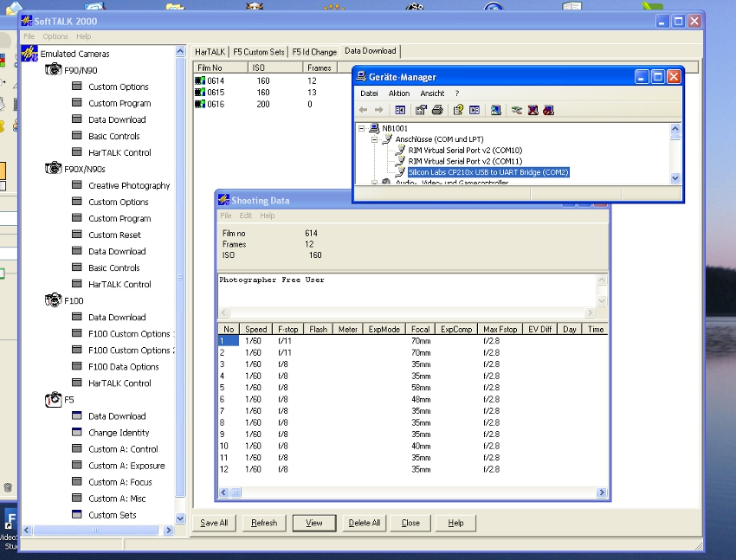Click the Emulated Cameras root icon

click(29, 53)
